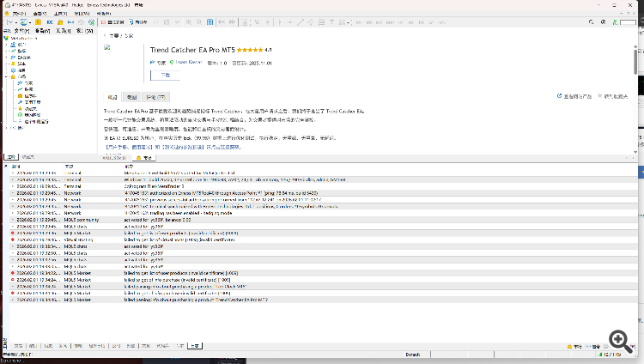
Task: Expand the first Navigator tree node
Action: 7,45
